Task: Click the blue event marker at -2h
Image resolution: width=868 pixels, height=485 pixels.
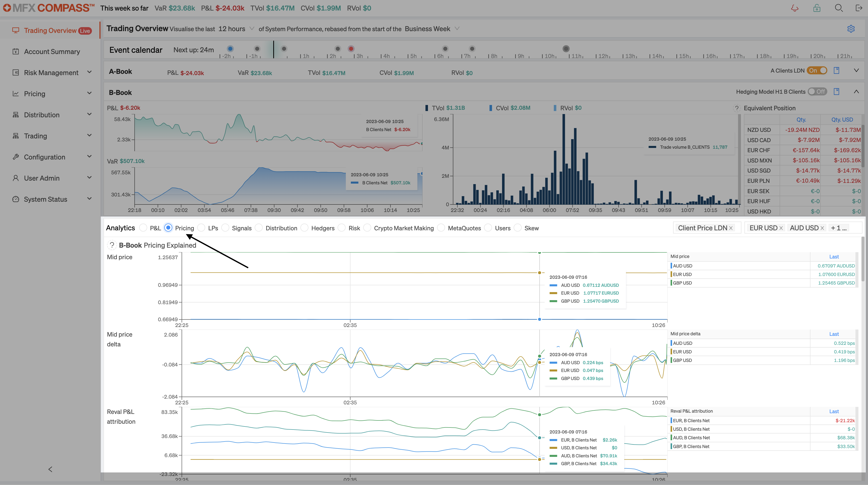Action: point(230,49)
